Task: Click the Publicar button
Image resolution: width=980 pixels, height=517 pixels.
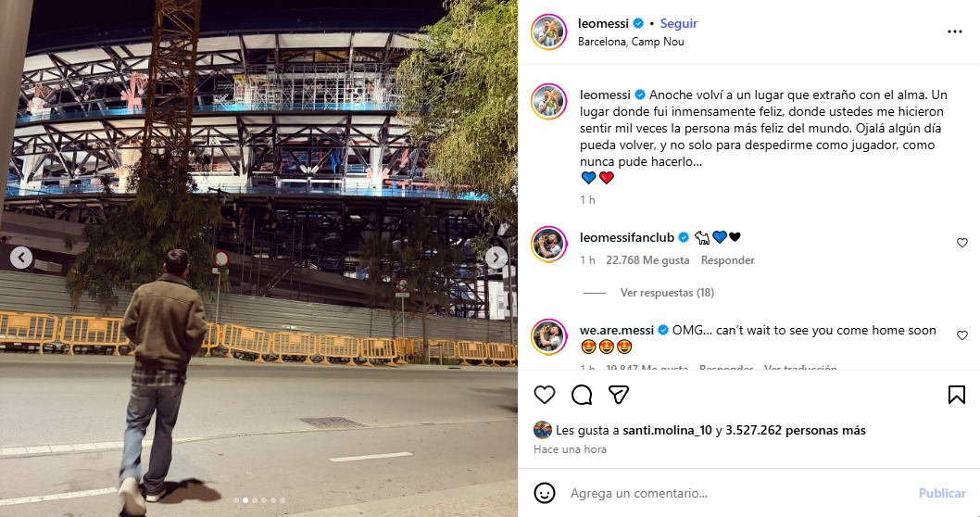Action: [942, 493]
